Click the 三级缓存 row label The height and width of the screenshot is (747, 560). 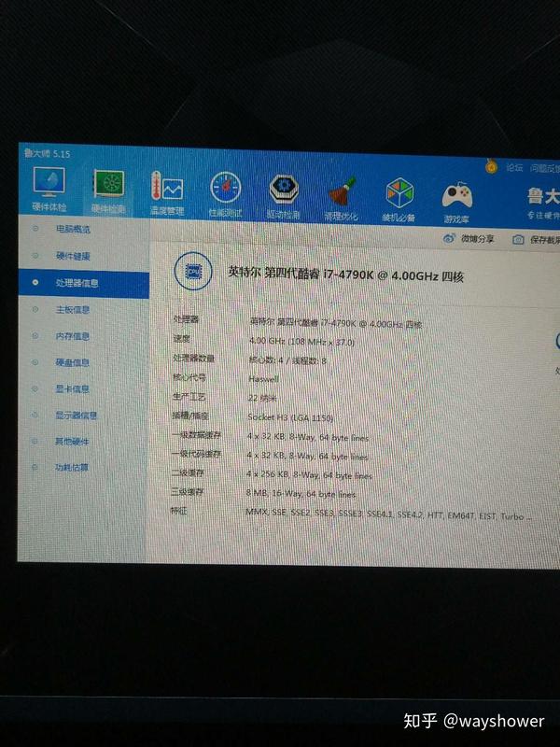188,492
